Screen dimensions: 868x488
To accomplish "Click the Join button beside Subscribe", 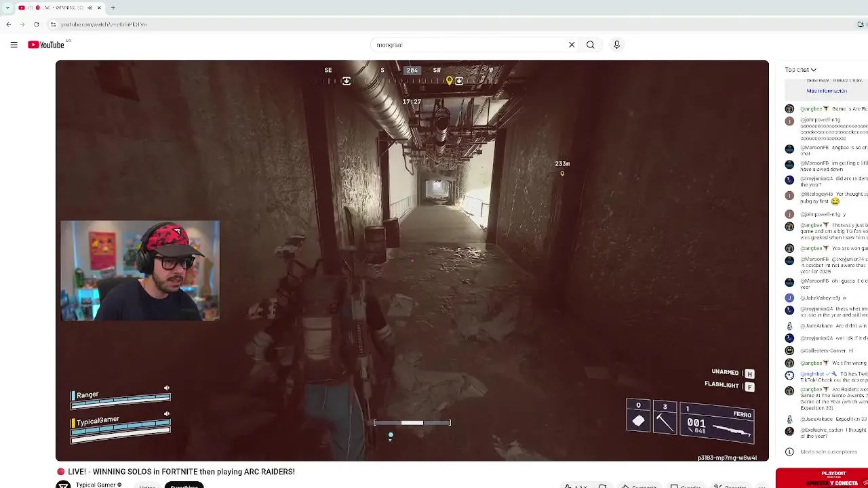I will tap(146, 485).
